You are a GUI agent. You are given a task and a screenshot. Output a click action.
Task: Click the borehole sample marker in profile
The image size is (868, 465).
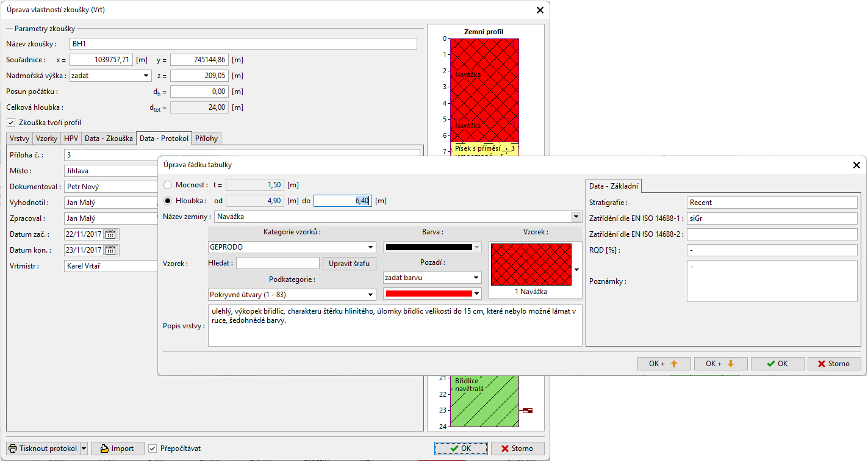tap(527, 411)
